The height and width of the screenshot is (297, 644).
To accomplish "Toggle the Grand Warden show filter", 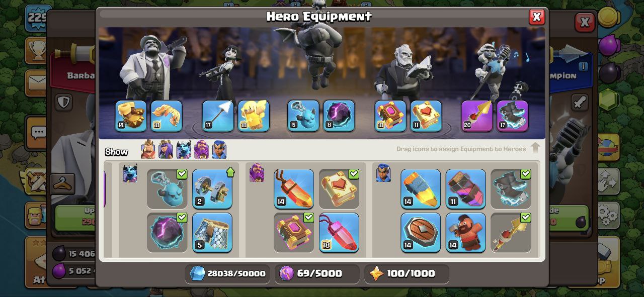I will coord(201,149).
